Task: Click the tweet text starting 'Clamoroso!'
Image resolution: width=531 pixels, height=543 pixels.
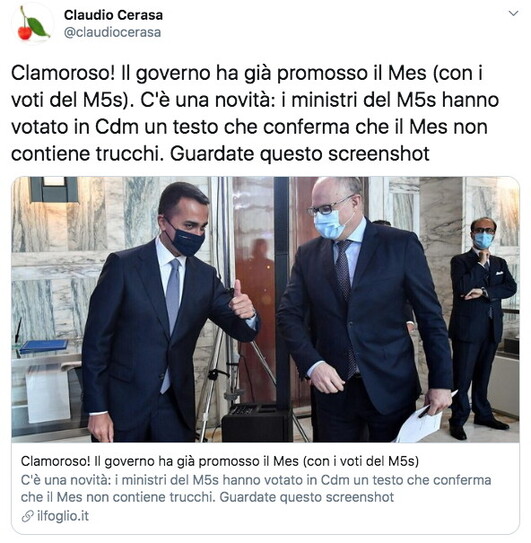Action: point(255,113)
